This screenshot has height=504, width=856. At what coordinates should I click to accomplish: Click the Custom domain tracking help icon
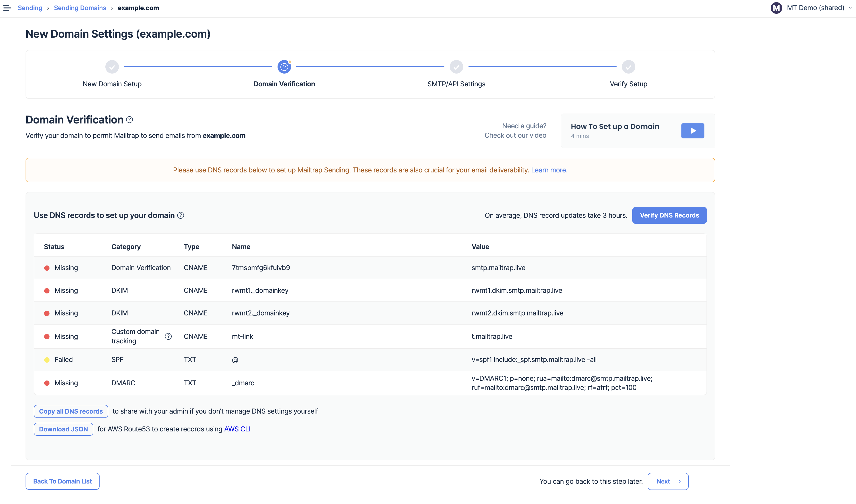tap(169, 336)
